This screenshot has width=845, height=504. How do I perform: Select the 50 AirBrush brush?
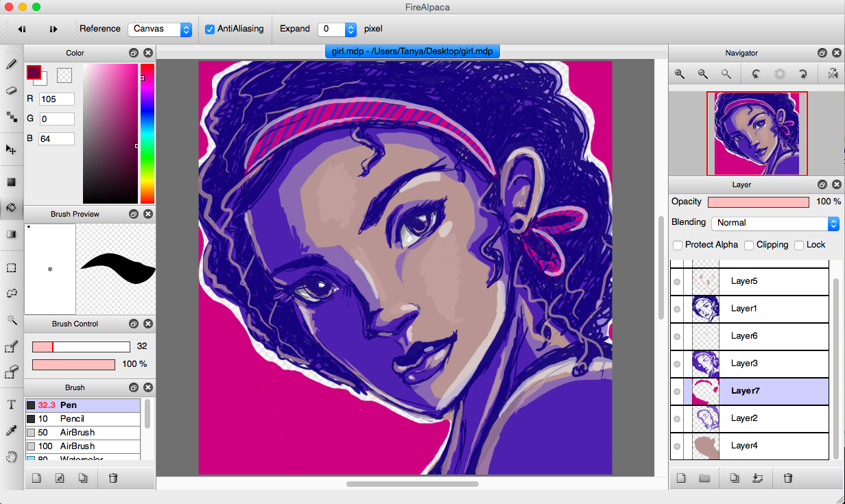82,433
